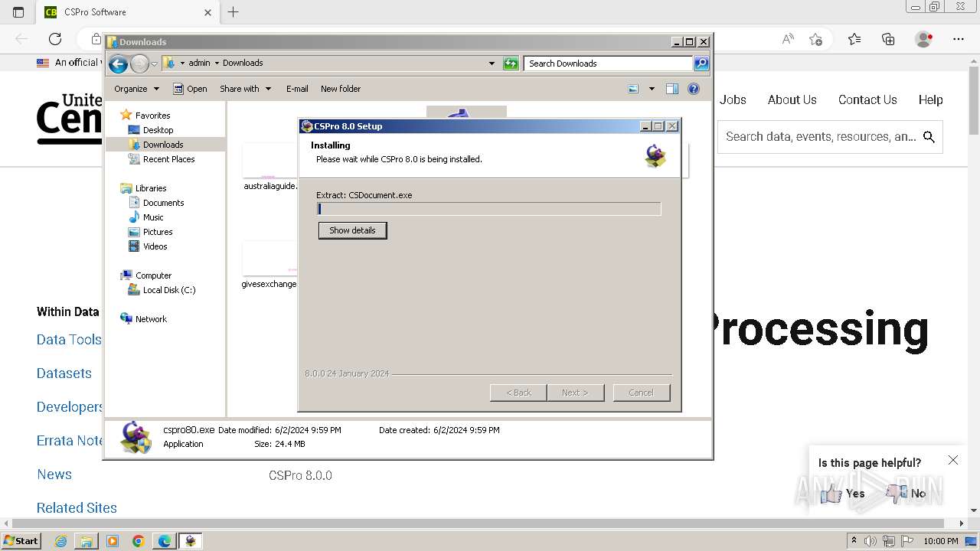Open Internet Explorer from taskbar
This screenshot has width=980, height=551.
[x=61, y=541]
